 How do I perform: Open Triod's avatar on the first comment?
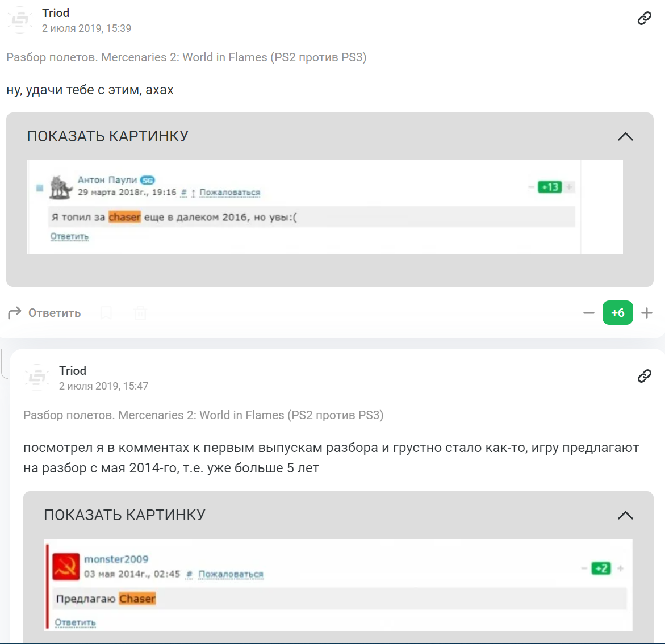20,20
